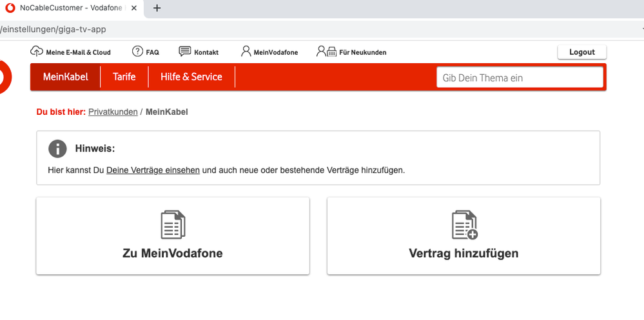Click the add-document icon above Vertrag hinzufügen

click(x=464, y=225)
